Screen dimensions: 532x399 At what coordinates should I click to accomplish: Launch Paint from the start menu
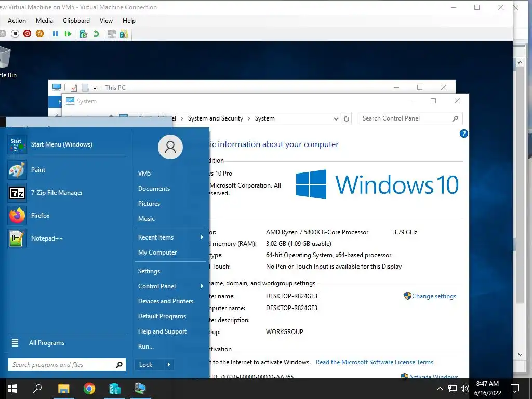tap(67, 170)
